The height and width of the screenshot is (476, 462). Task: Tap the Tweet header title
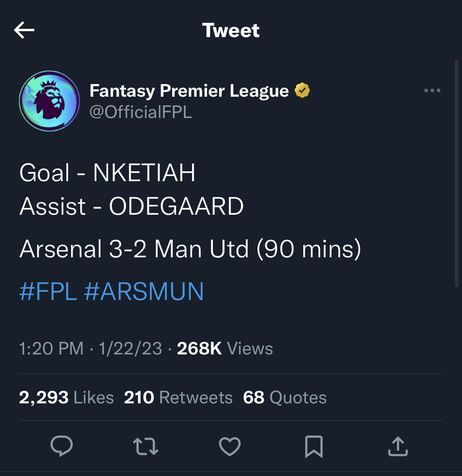click(x=231, y=30)
